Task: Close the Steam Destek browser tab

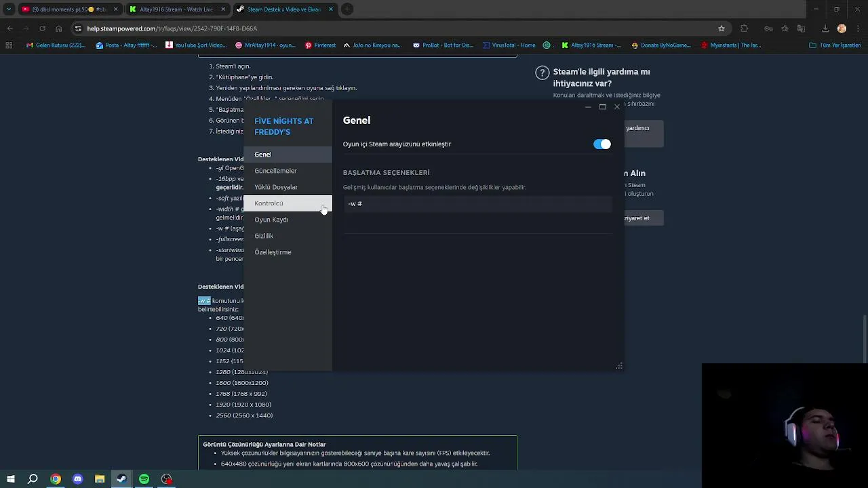Action: [331, 9]
